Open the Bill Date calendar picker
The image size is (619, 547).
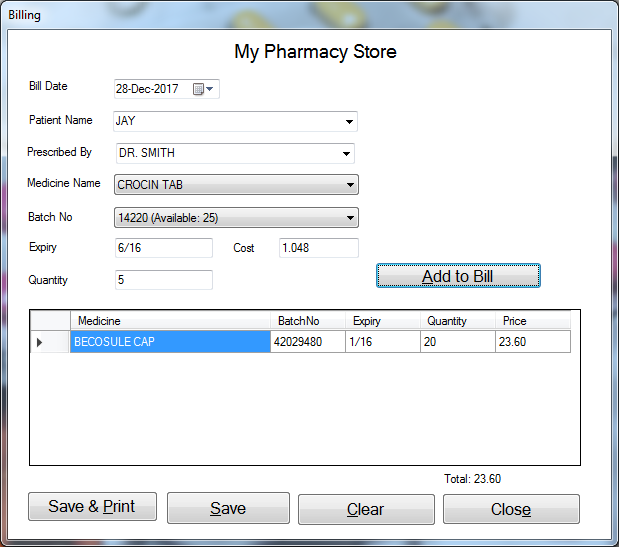(203, 89)
